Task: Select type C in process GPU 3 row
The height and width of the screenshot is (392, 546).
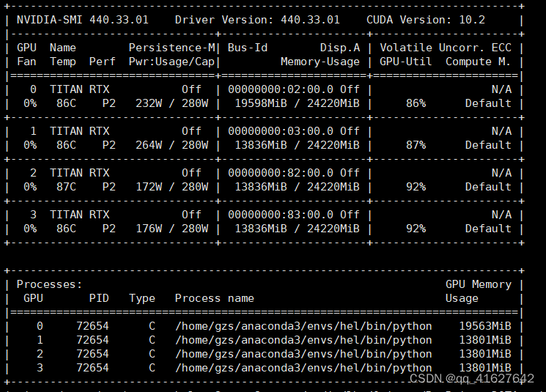Action: pos(152,368)
